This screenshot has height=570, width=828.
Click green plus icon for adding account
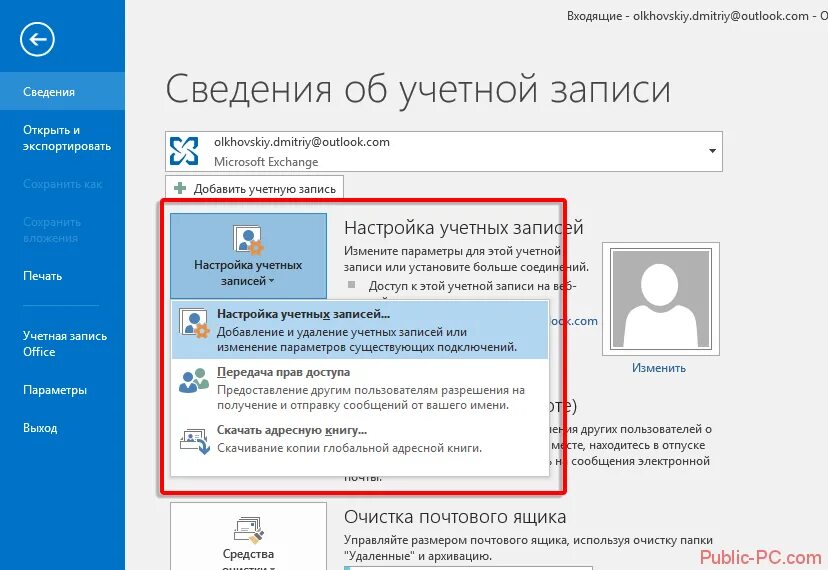tap(180, 188)
